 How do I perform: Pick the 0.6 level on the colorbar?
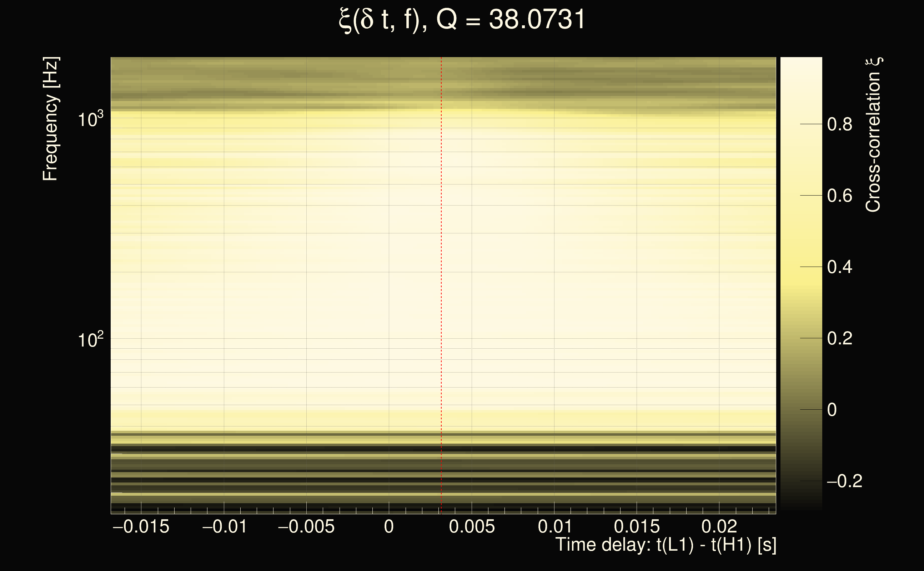pos(839,196)
